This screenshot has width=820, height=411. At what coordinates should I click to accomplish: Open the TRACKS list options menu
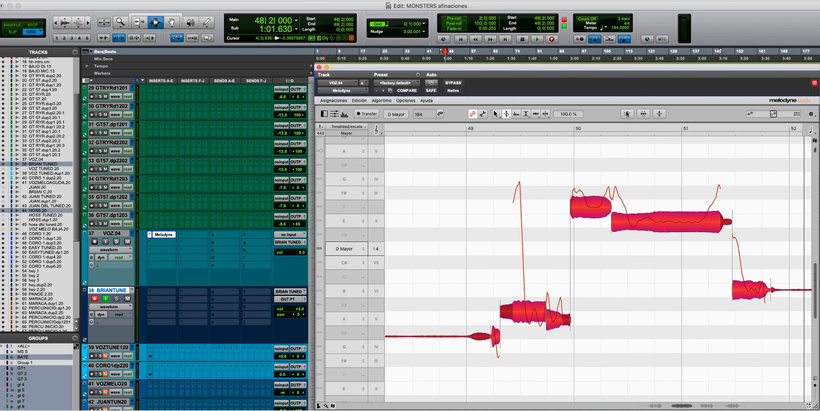click(x=75, y=52)
